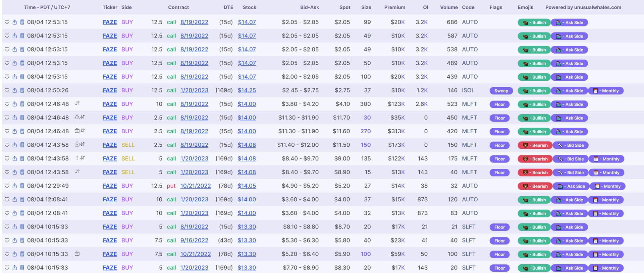Open FAZE ticker link in the 12:50:26 row
This screenshot has height=273, width=644.
[110, 90]
